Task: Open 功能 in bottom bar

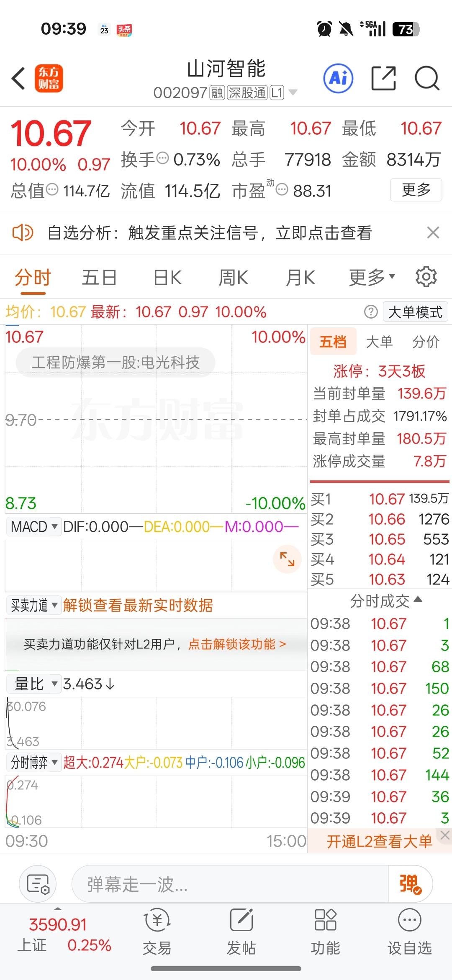Action: coord(325,932)
